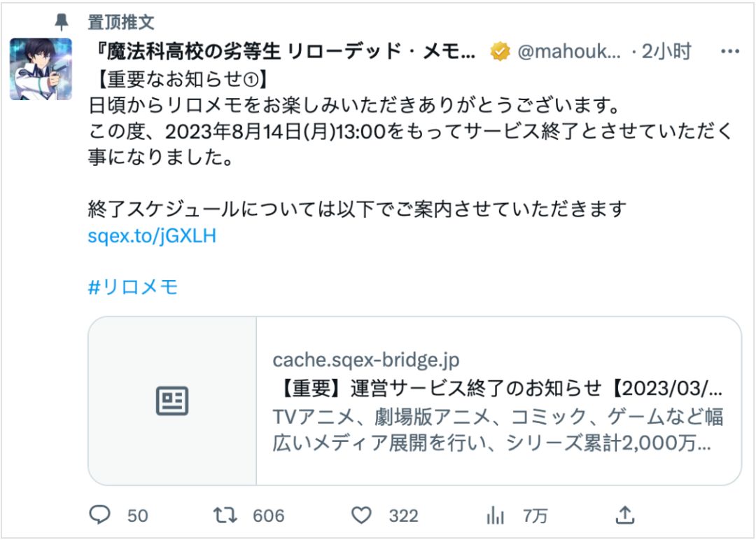This screenshot has height=540, width=756.
Task: Open the account's profile avatar
Action: (x=41, y=69)
